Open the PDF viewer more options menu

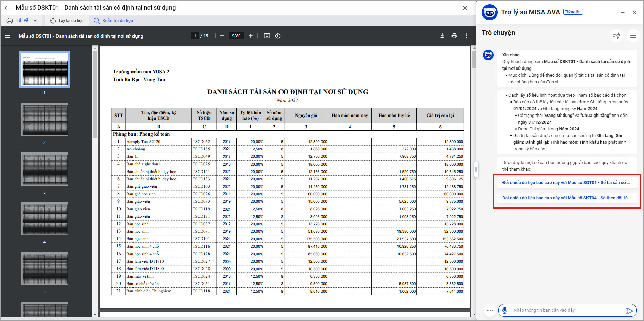466,36
